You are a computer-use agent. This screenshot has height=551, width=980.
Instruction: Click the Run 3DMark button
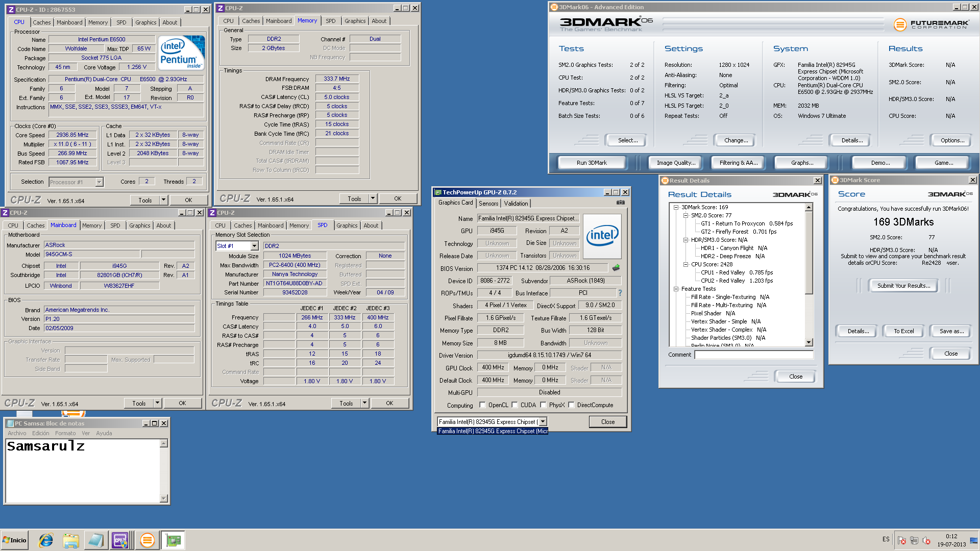[x=592, y=163]
